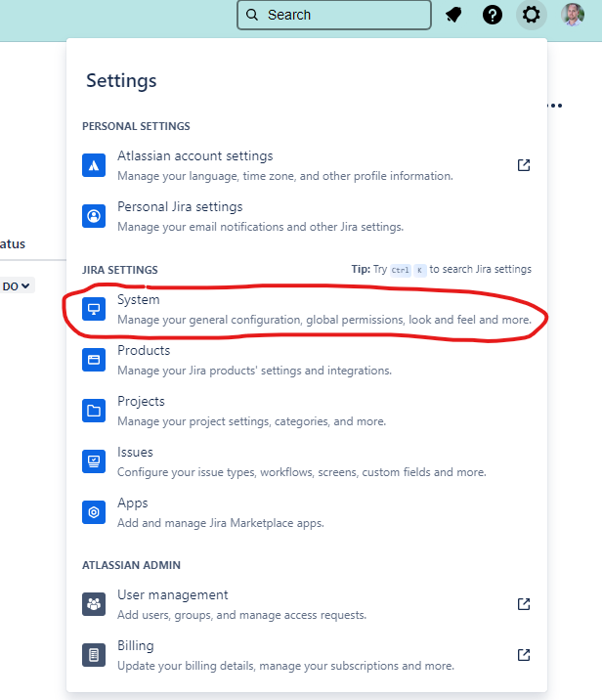Click the User management icon
602x700 pixels.
tap(94, 604)
